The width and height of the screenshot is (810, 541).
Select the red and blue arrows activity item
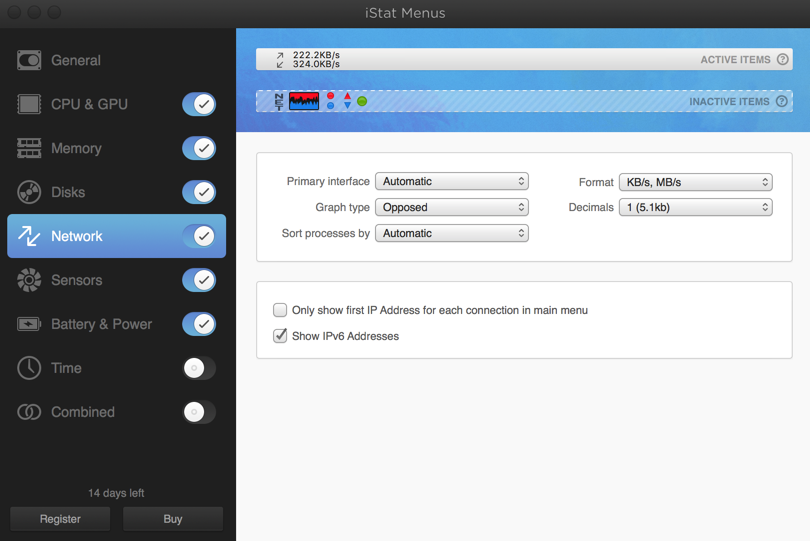click(347, 101)
